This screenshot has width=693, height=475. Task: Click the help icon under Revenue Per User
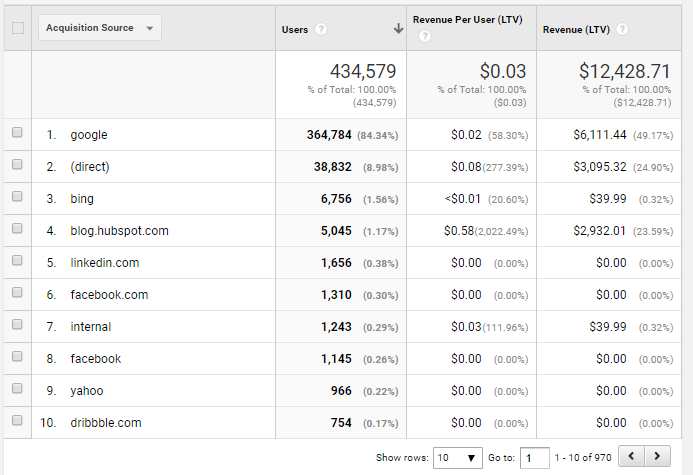tap(425, 37)
